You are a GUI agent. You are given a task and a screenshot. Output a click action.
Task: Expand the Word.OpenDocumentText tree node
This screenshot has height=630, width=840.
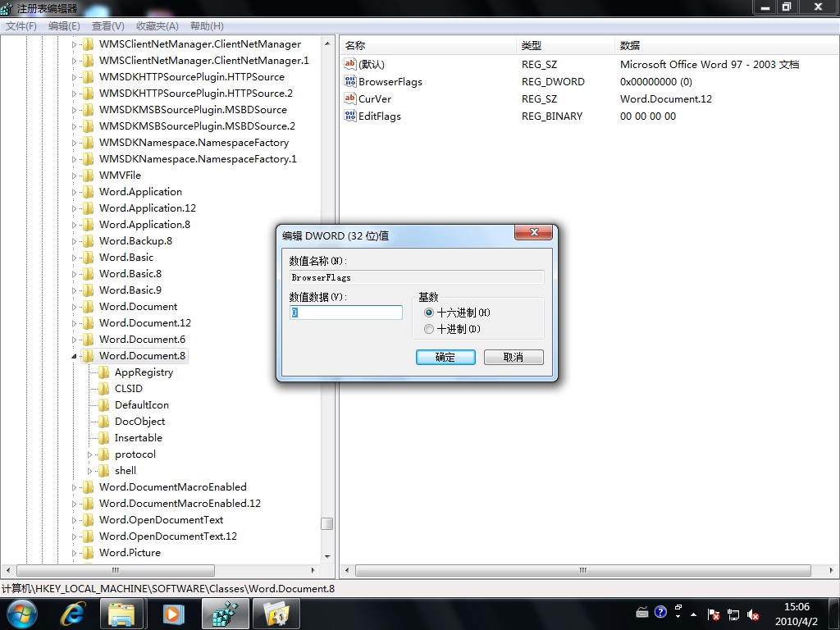[74, 519]
